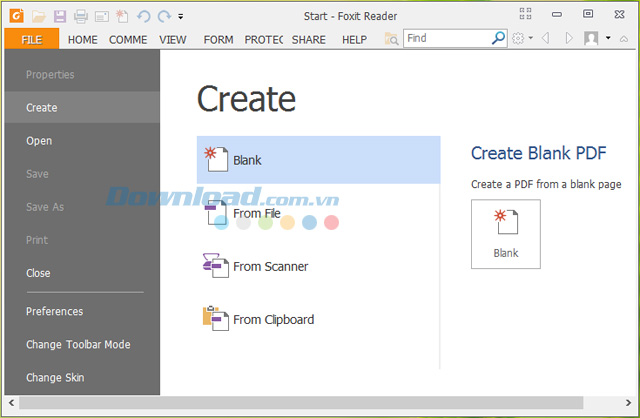Click the email envelope icon in toolbar

click(102, 17)
